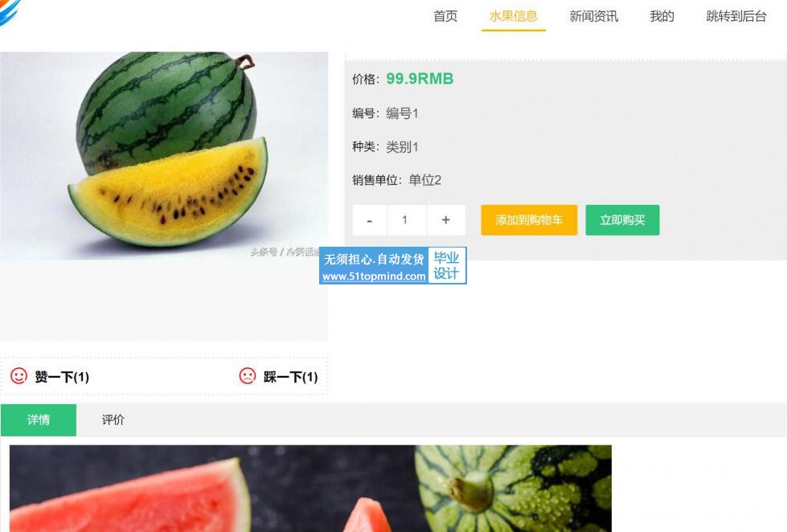
Task: Switch to the 评价 reviews tab
Action: (113, 419)
